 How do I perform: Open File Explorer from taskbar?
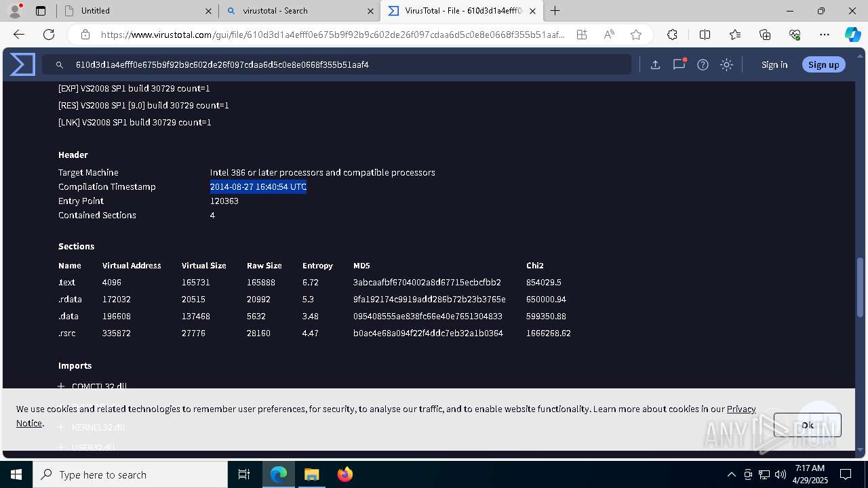coord(311,474)
